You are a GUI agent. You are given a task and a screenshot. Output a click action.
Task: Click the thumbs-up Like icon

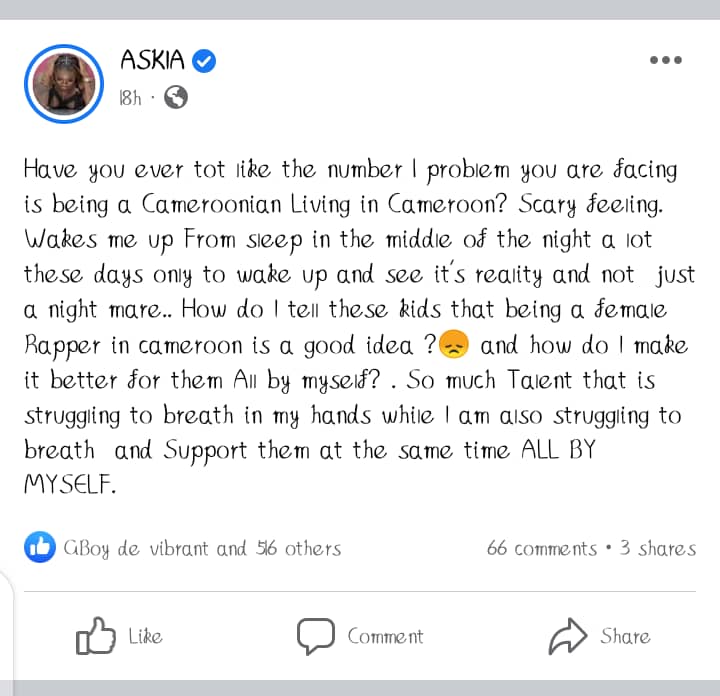coord(96,635)
